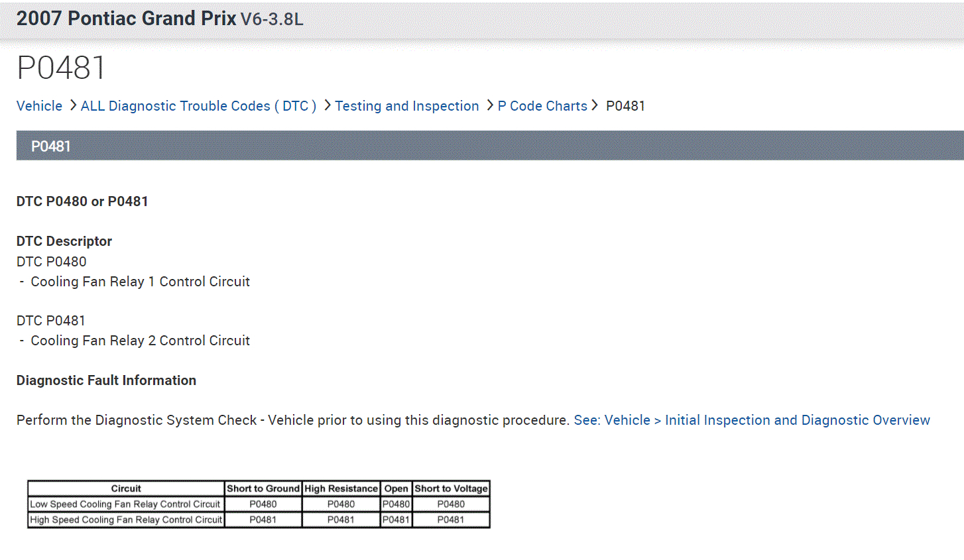Click the gray P0481 section header bar
Screen dimensions: 964x560
click(x=489, y=146)
